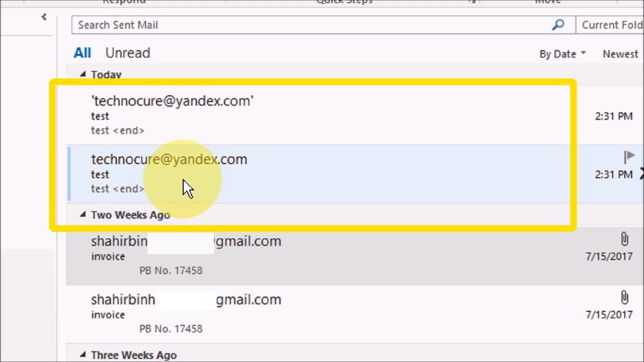Click the magnifier search icon
This screenshot has width=644, height=362.
(558, 25)
